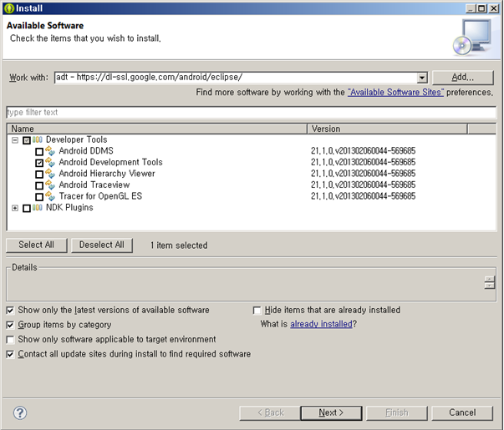Check the NDK Plugins category checkbox
The image size is (504, 430).
[x=27, y=209]
